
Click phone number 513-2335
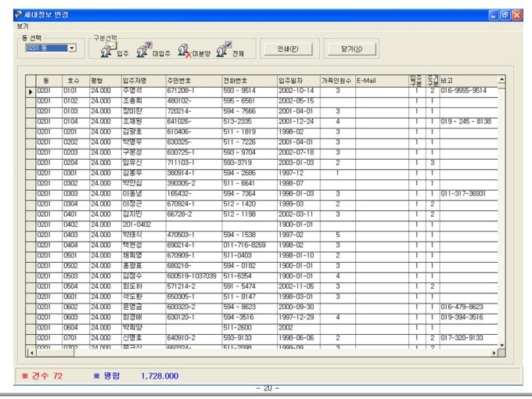click(x=250, y=121)
